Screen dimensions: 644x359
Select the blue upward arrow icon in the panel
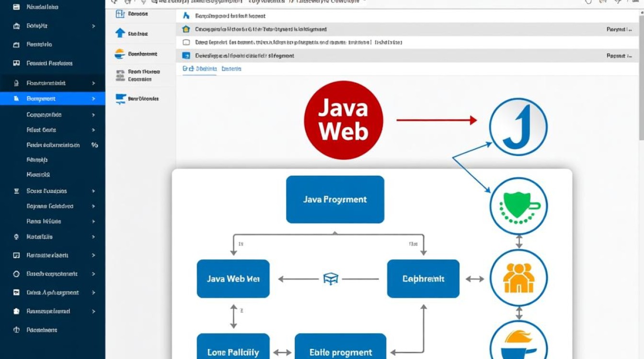[120, 33]
